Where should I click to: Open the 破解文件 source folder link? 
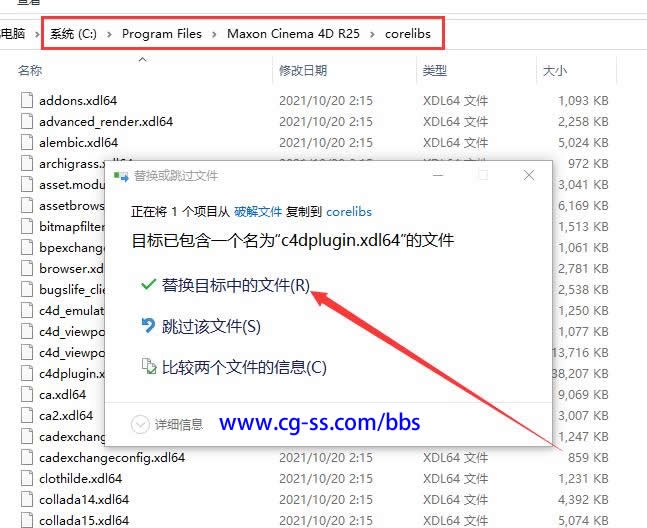pos(258,212)
